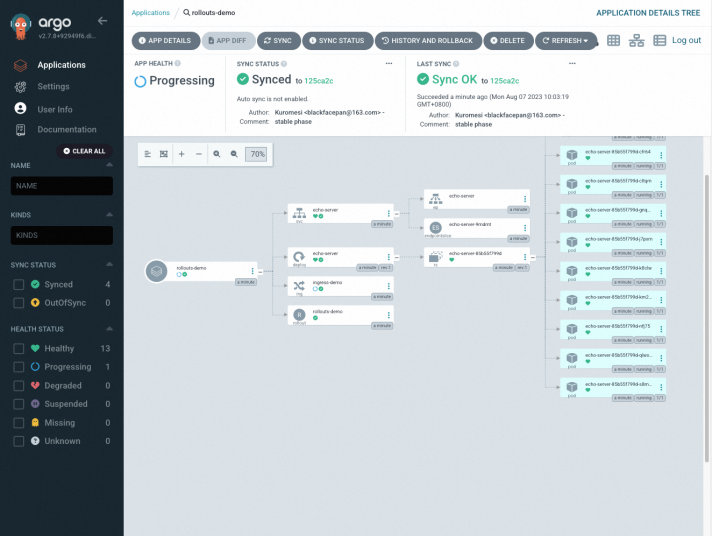Toggle the OutOfSync filter checkbox

(x=19, y=303)
